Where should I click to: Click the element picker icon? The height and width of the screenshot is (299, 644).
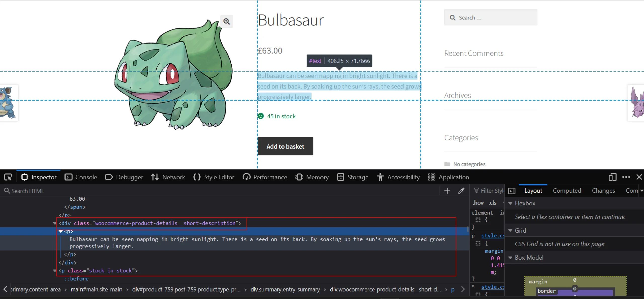8,177
